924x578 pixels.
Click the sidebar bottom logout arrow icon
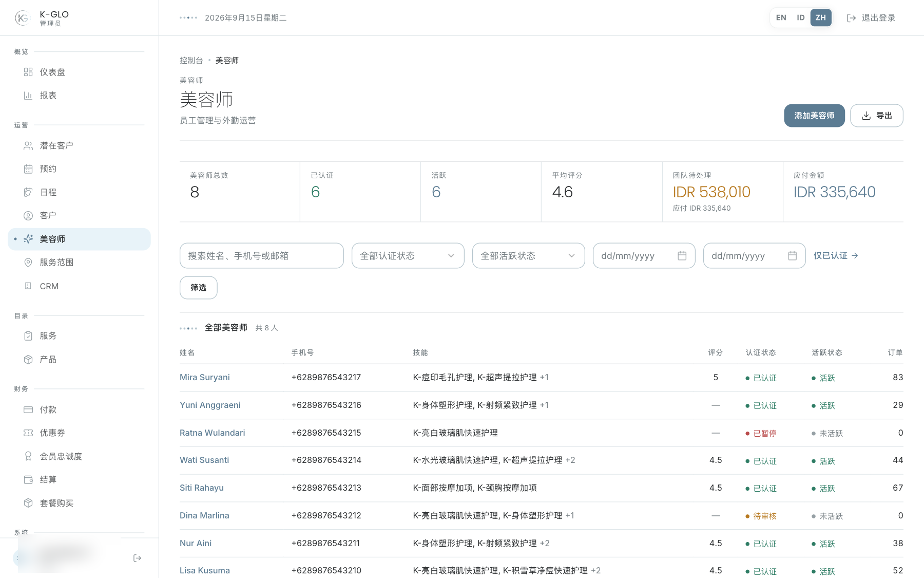click(x=137, y=558)
